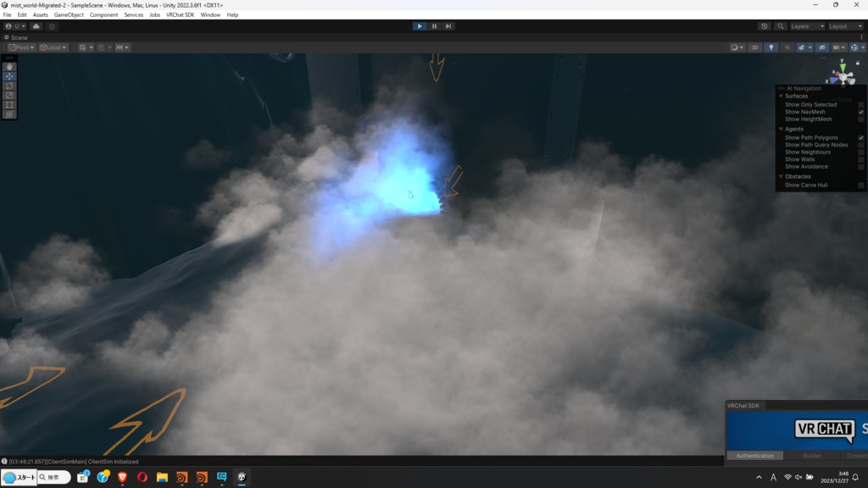The image size is (868, 488).
Task: Open the Unity version control icon
Action: pyautogui.click(x=52, y=26)
